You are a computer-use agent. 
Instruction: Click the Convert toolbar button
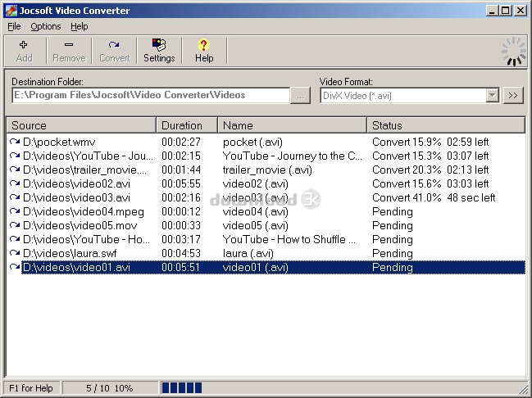114,51
